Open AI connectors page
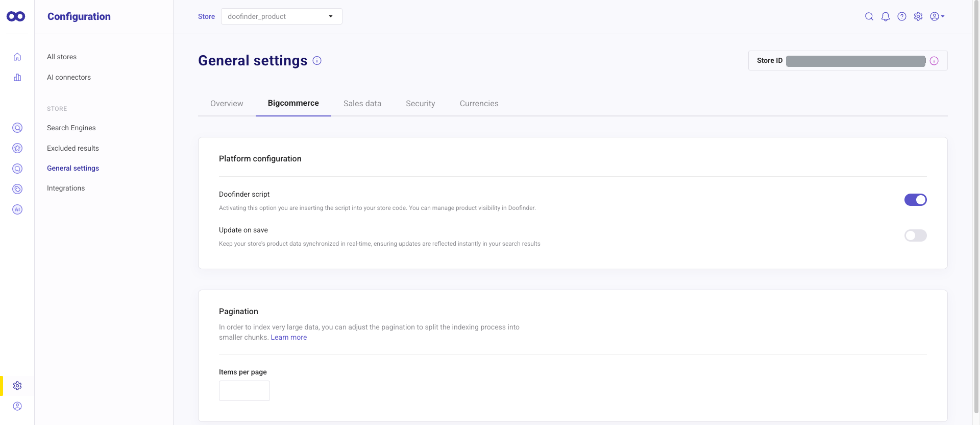This screenshot has height=425, width=980. click(69, 77)
